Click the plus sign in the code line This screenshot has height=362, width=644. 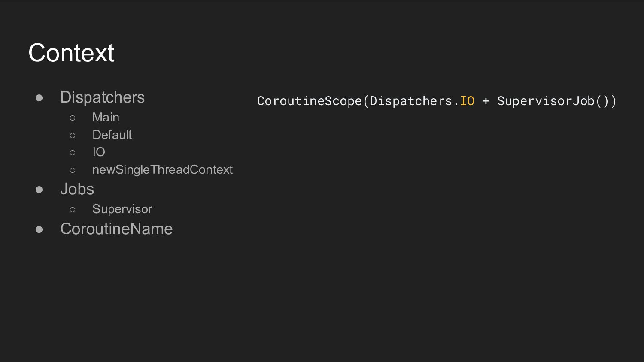486,101
